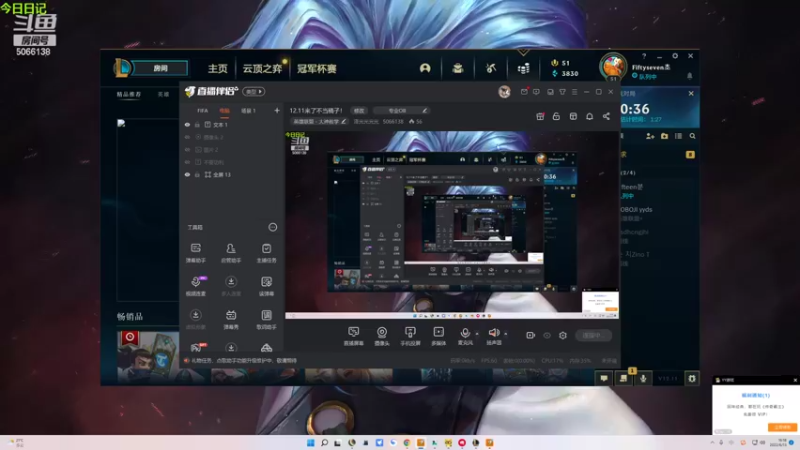Toggle the lock on the 文本 1 layer

click(197, 124)
